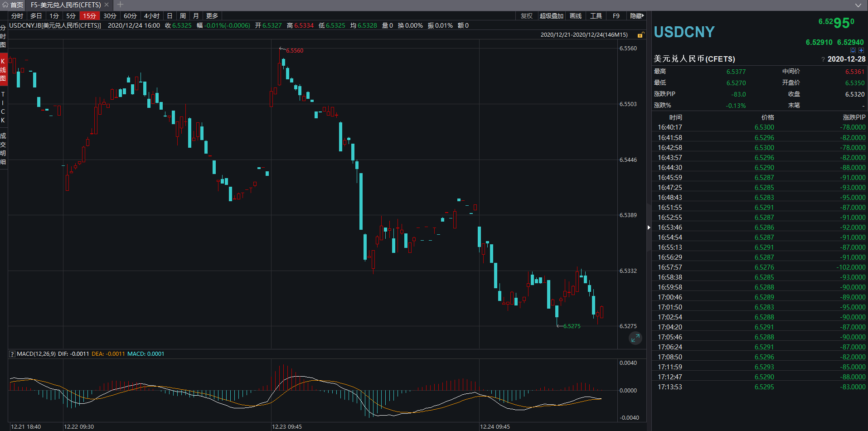
Task: Select the tick row at 16:57:57
Action: point(760,267)
